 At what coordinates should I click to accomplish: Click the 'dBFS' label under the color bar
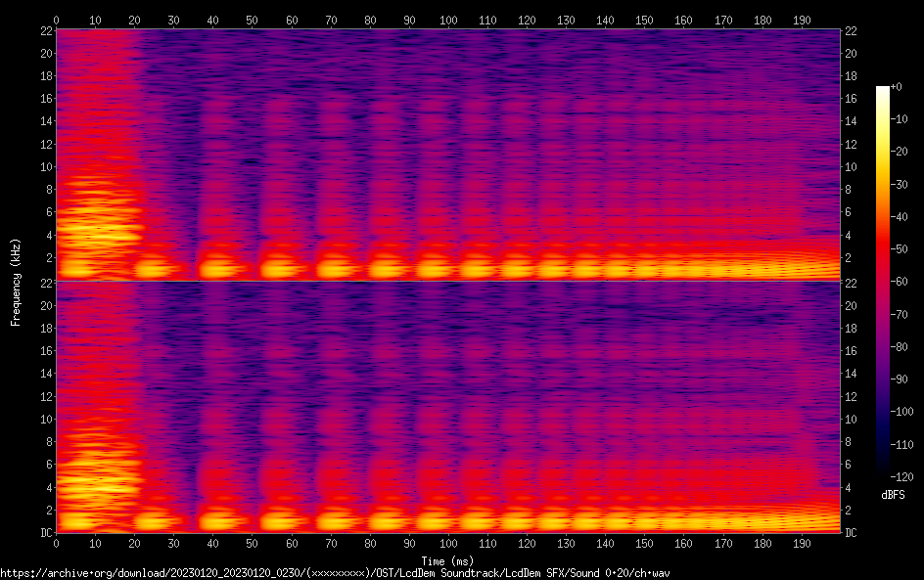tap(892, 496)
